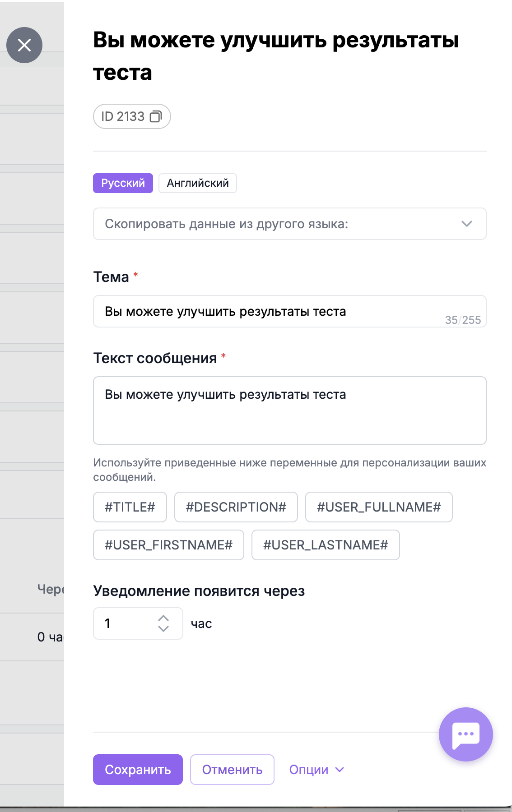Close the notification edit panel
The height and width of the screenshot is (812, 512).
tap(24, 45)
